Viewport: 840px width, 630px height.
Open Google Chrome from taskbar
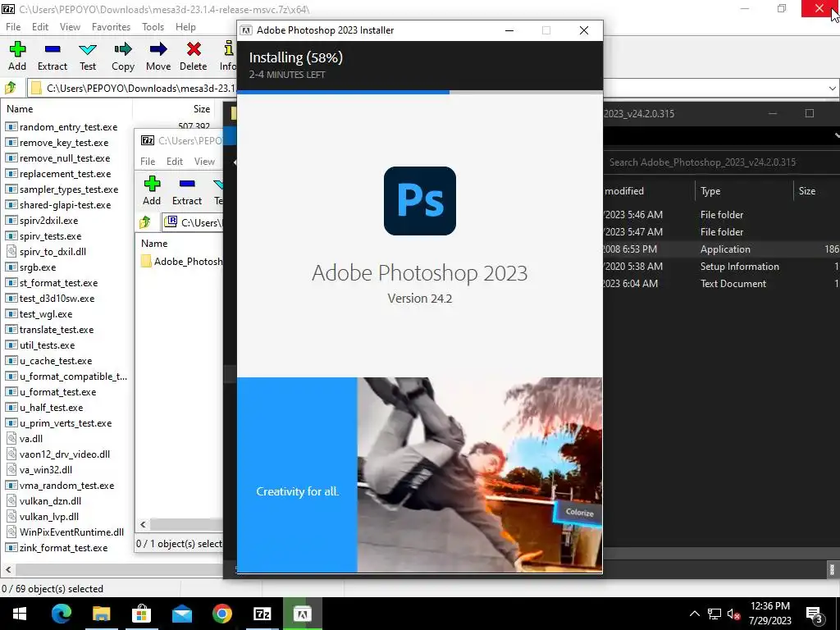point(221,614)
